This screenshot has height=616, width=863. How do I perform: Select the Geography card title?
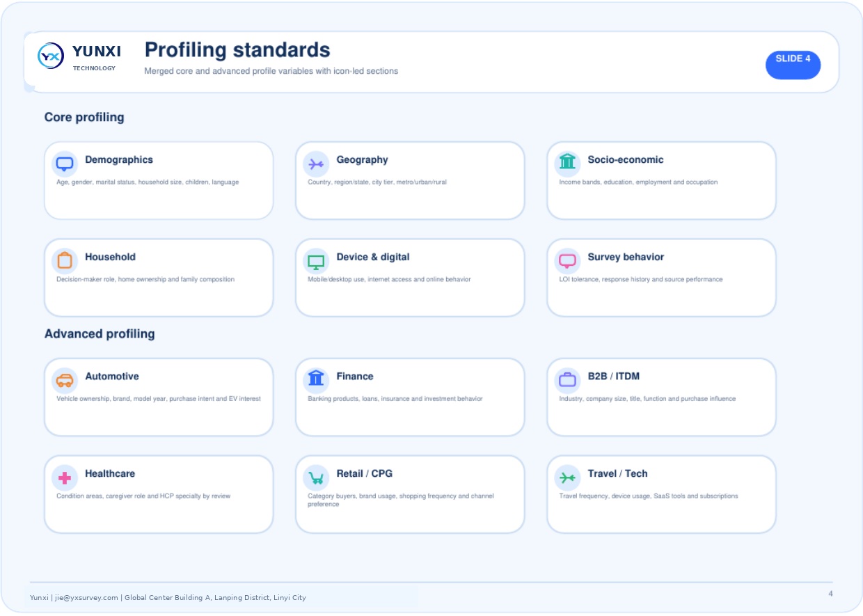coord(362,159)
